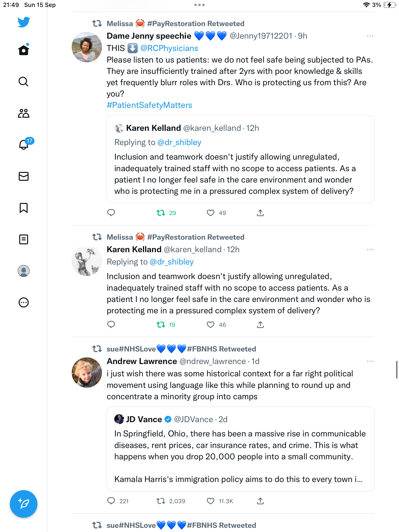Open the quoted JD Vance tweet card
Screen dimensions: 399x532
(x=240, y=449)
